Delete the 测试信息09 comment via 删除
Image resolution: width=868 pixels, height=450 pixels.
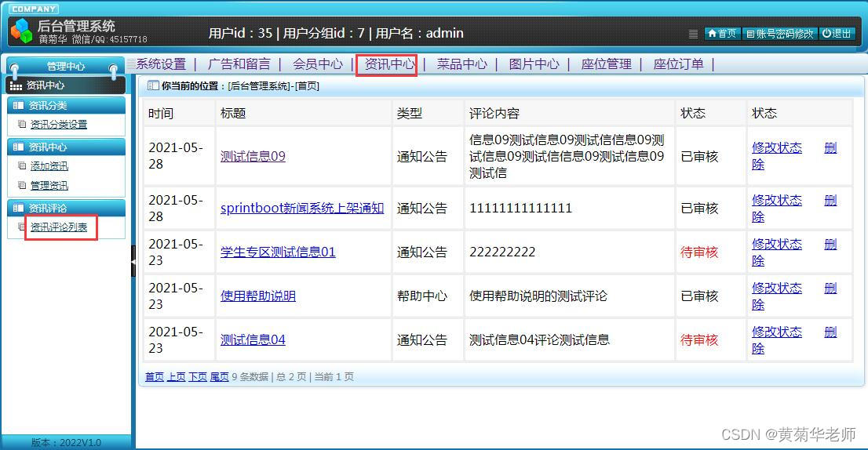(830, 147)
